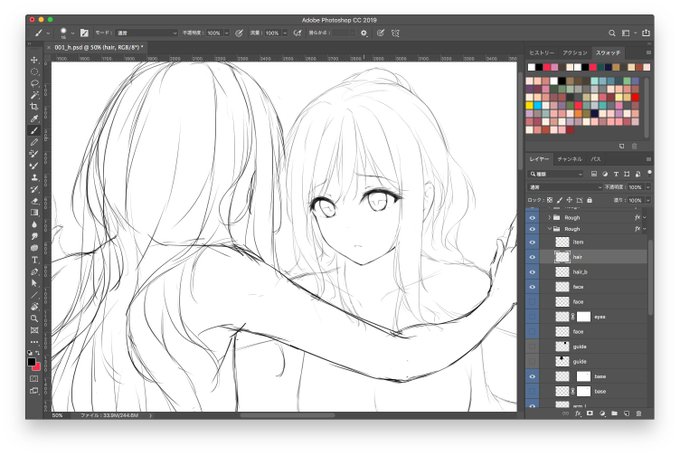Select the Crop tool
Image resolution: width=680 pixels, height=456 pixels.
tap(34, 107)
